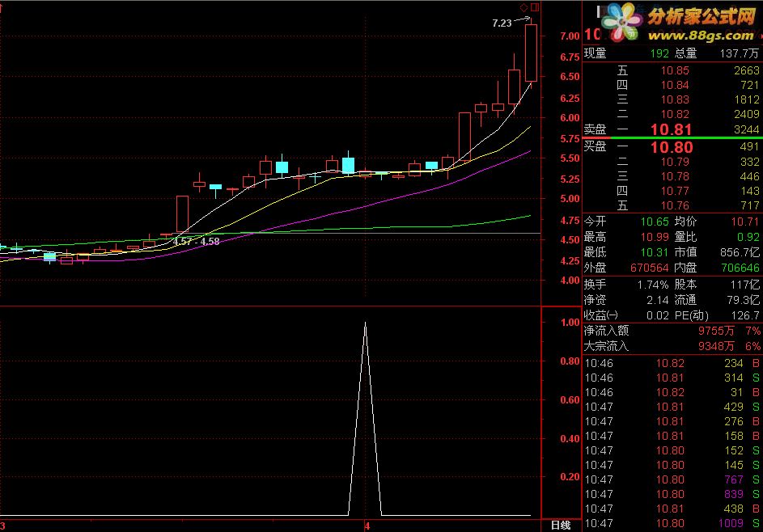Select the latest tall red candlestick

click(x=531, y=53)
